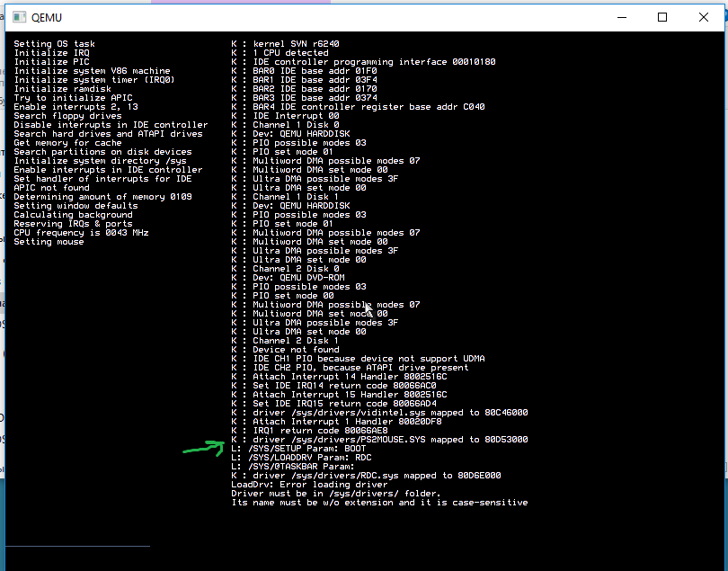Click the green hand-drawn arrow annotation
The width and height of the screenshot is (728, 571).
click(x=202, y=447)
